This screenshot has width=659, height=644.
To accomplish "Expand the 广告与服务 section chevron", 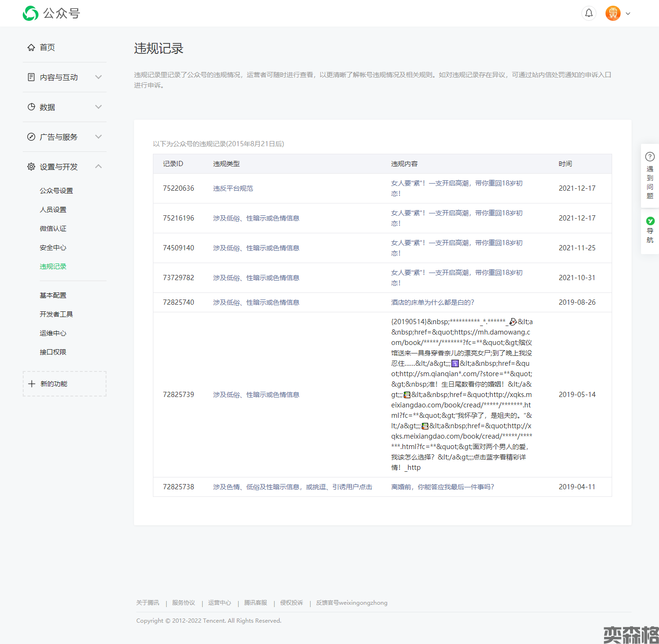I will click(98, 137).
